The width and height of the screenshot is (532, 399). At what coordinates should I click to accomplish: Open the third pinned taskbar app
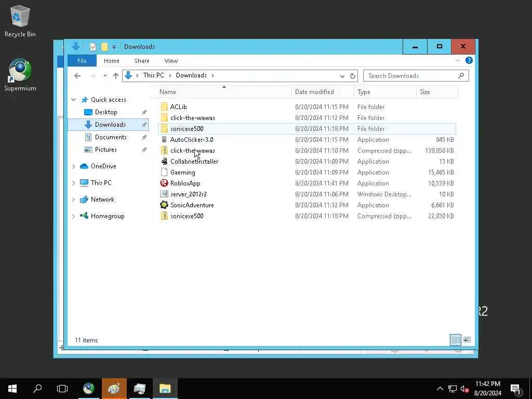[x=139, y=389]
